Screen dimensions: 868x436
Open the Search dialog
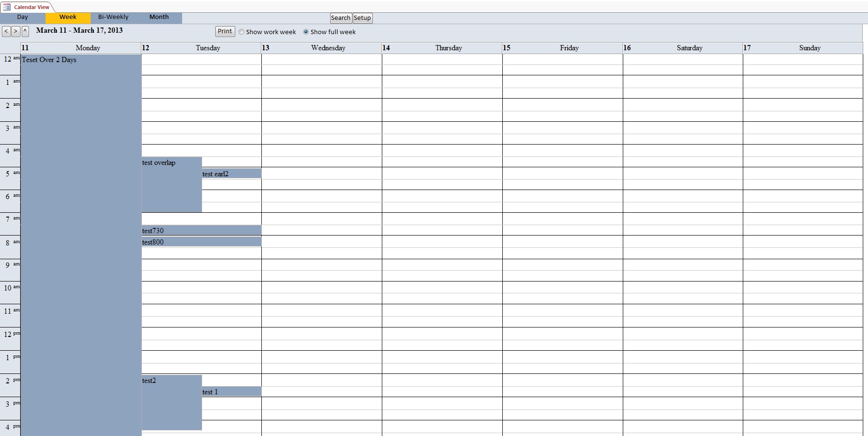pyautogui.click(x=341, y=18)
